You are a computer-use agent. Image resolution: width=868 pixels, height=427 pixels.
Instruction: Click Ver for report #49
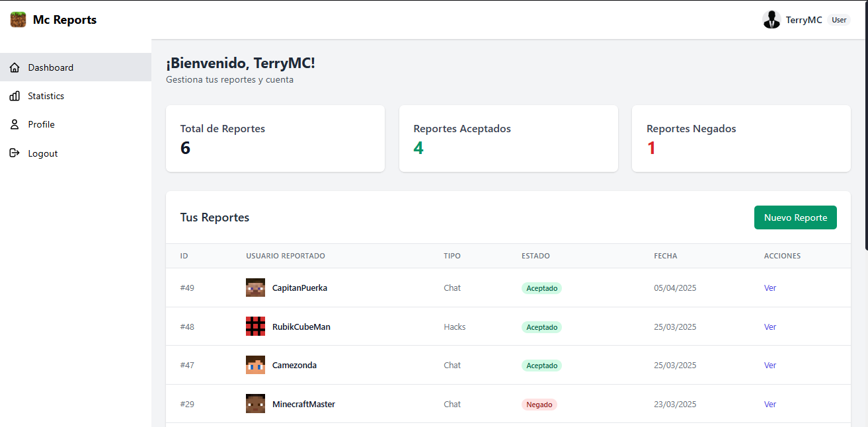tap(770, 288)
